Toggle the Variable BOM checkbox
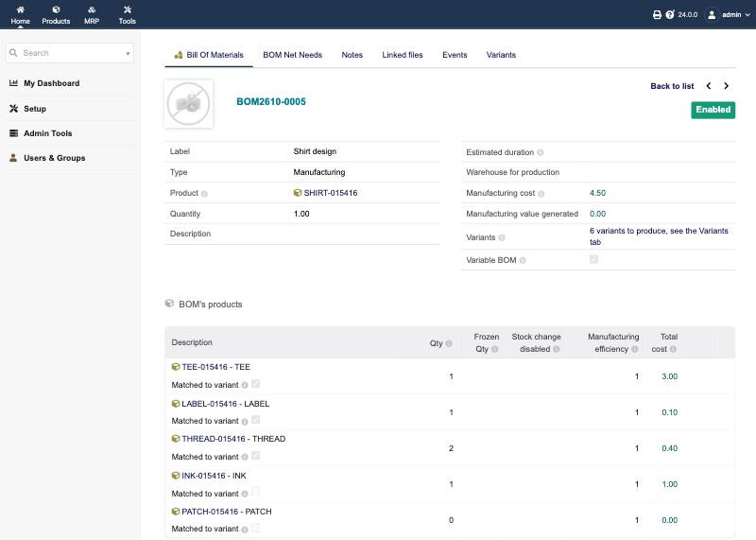This screenshot has height=540, width=756. (594, 260)
